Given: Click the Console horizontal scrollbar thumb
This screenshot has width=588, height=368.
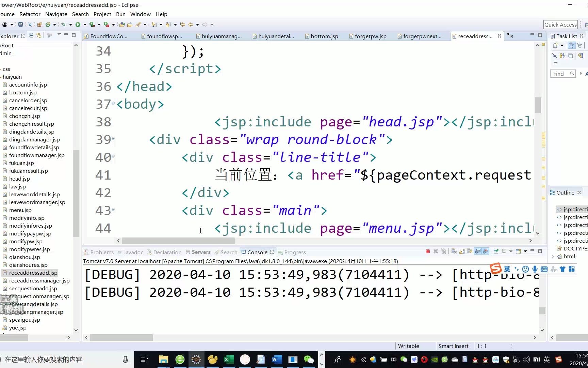Looking at the screenshot, I should [x=121, y=337].
